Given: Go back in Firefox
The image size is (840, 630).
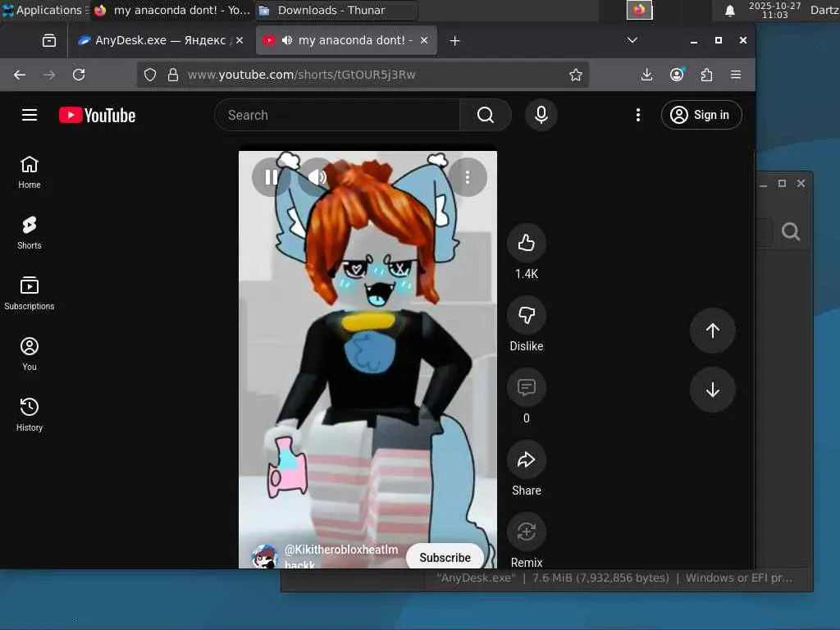Looking at the screenshot, I should pyautogui.click(x=20, y=75).
